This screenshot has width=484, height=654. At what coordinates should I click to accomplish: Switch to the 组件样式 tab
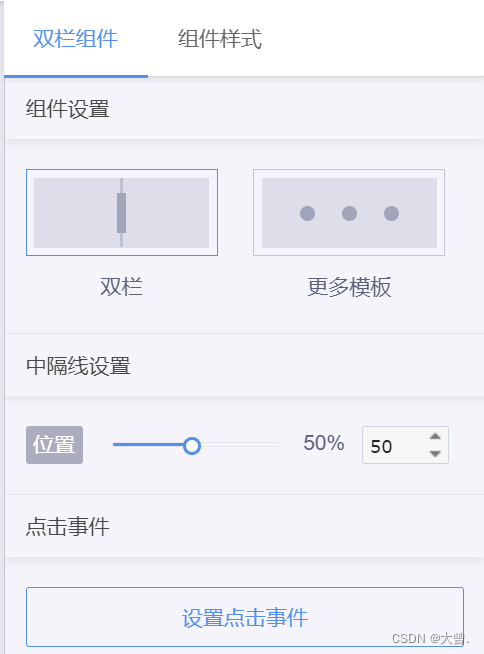(x=220, y=39)
